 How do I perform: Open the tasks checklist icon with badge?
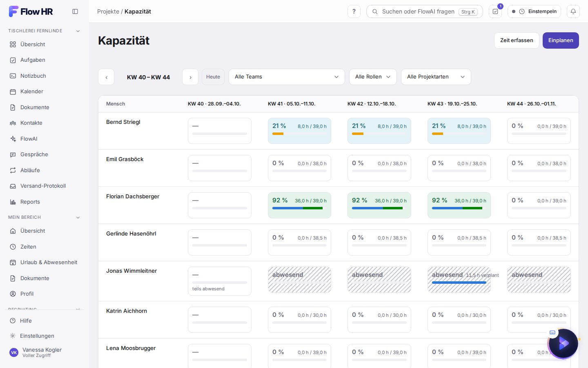[495, 11]
